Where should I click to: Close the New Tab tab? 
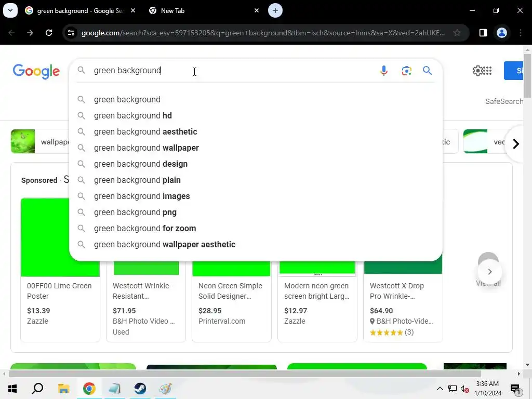tap(257, 10)
